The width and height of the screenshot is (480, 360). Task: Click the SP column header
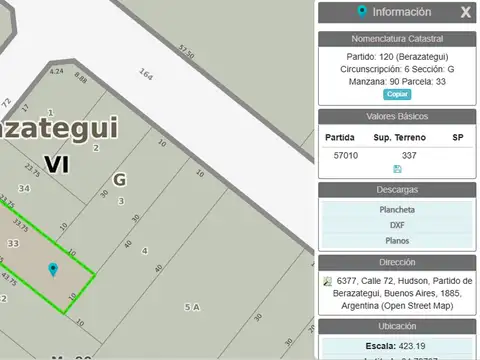(458, 138)
